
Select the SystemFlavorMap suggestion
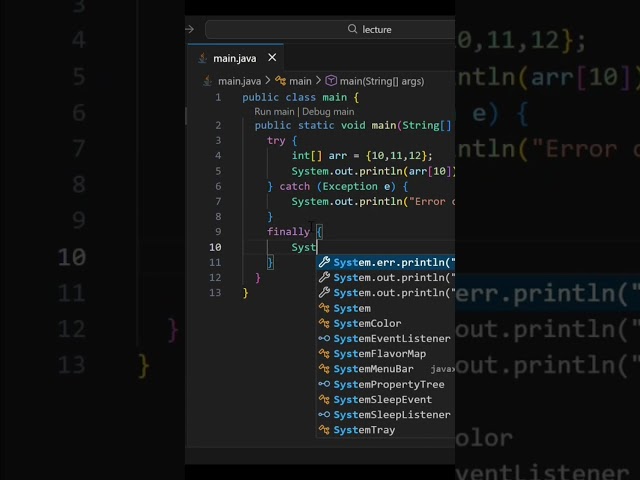tap(386, 353)
